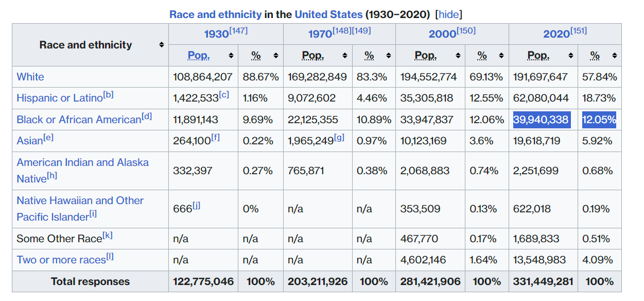Open footnote [g] after 1,965,249
The height and width of the screenshot is (301, 644).
(339, 138)
